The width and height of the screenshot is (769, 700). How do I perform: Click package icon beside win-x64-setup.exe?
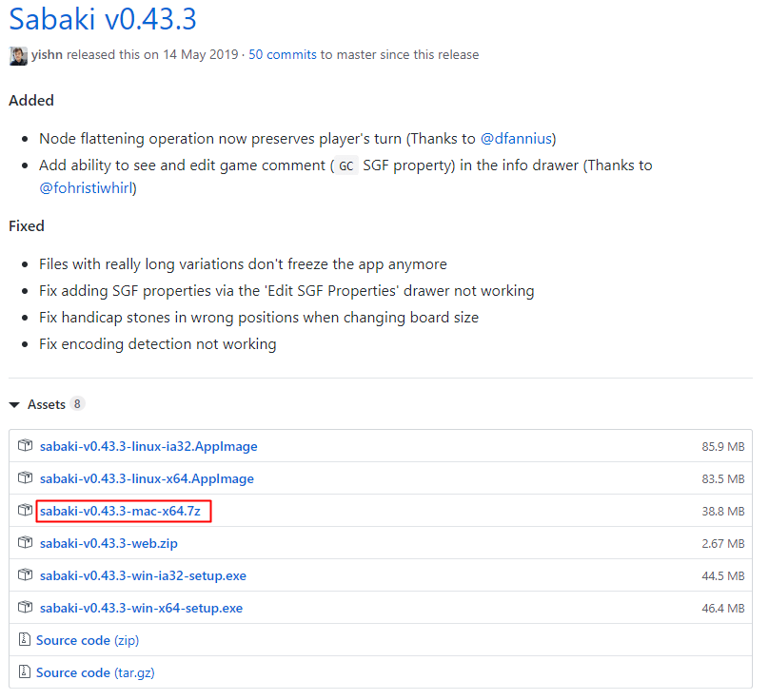click(25, 607)
